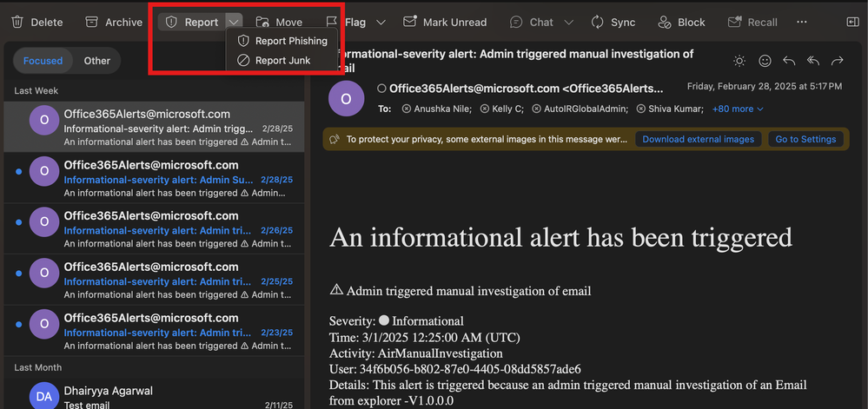This screenshot has width=868, height=409.
Task: Open the more options ellipsis
Action: pos(802,22)
